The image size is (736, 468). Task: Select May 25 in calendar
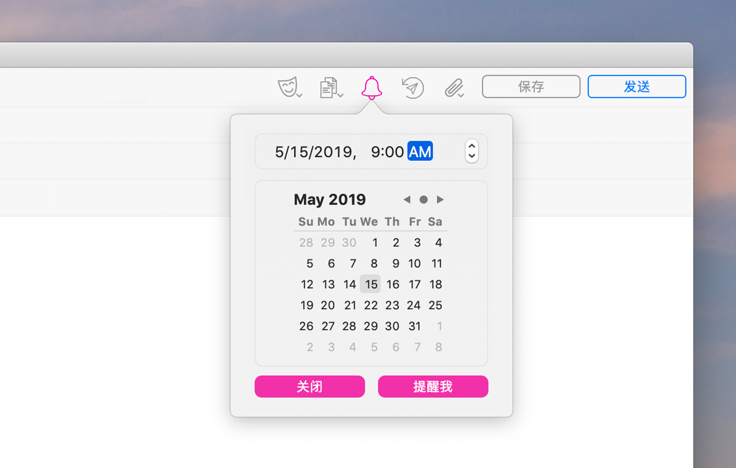[435, 305]
